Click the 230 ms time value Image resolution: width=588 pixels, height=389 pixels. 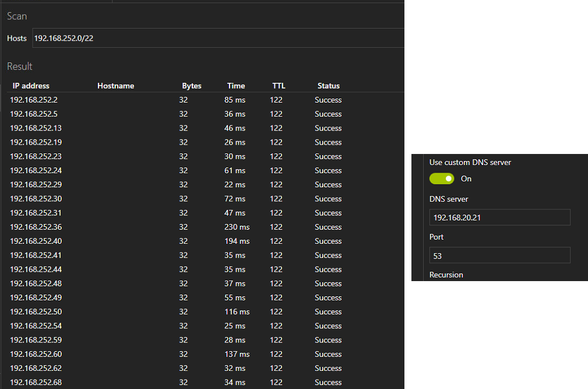coord(237,227)
